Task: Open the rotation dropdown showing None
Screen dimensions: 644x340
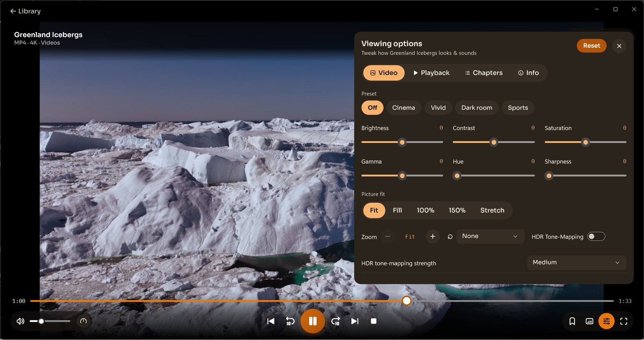Action: [490, 236]
